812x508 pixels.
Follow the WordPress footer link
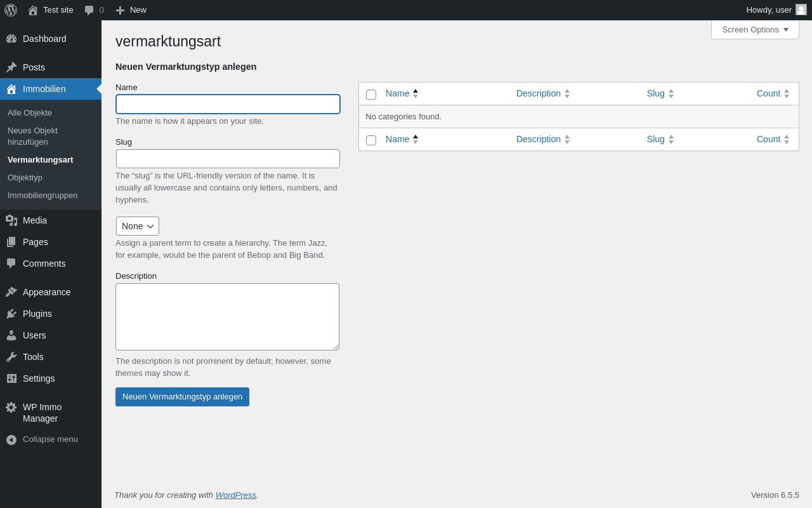point(235,495)
